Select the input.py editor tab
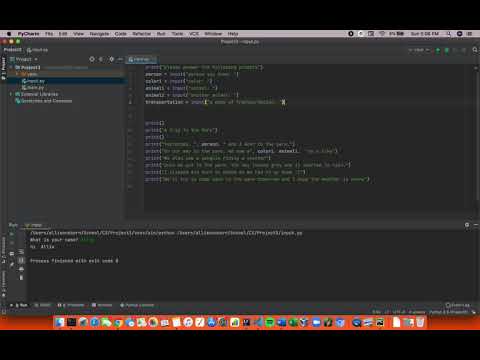Image resolution: width=480 pixels, height=360 pixels. (x=142, y=59)
